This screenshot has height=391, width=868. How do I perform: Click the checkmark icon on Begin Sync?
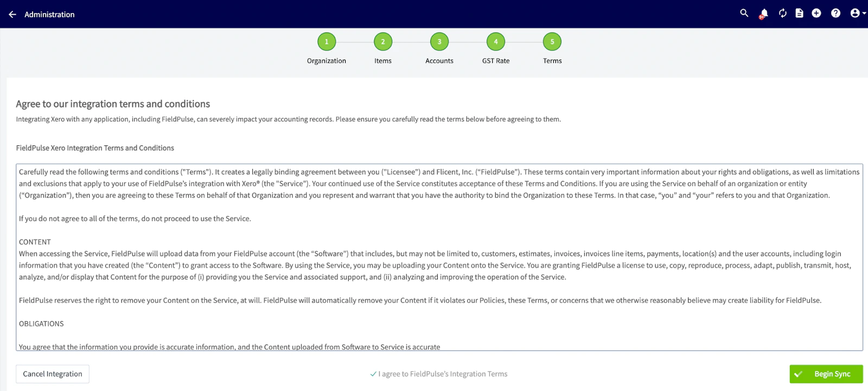(x=797, y=374)
